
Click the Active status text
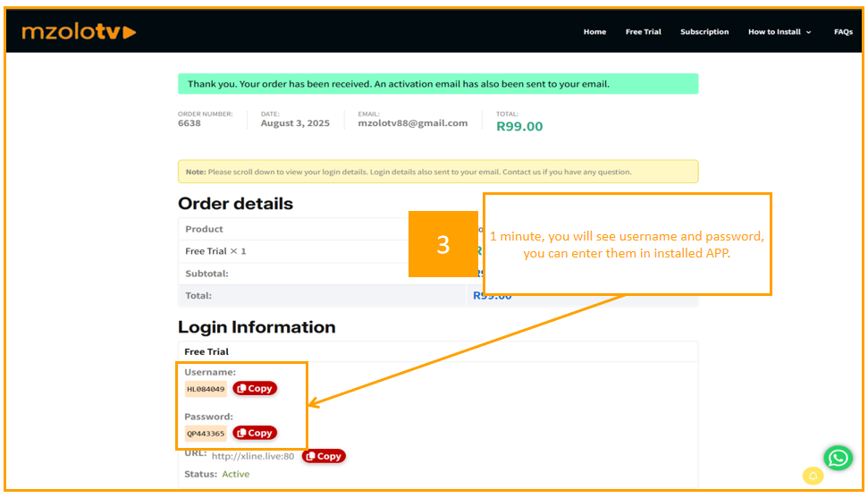236,474
